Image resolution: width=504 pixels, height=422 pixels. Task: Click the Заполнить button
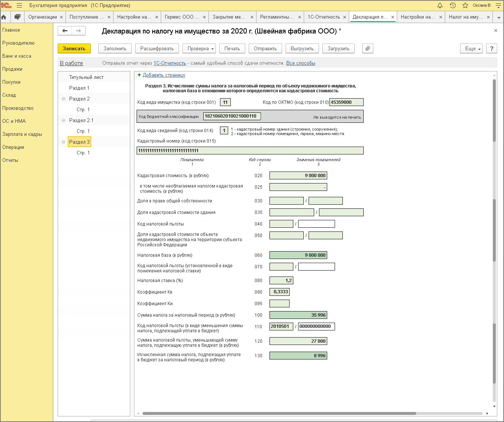[115, 48]
